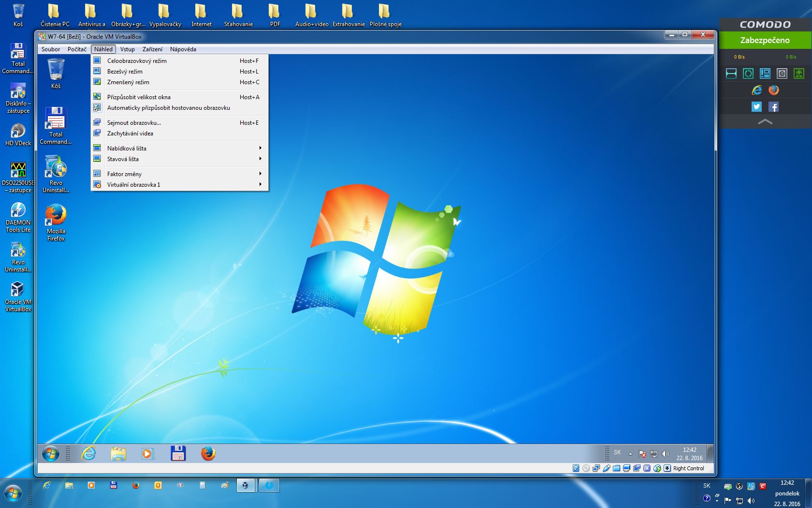Close the open Náhled menu via its title
The height and width of the screenshot is (508, 812).
(103, 49)
